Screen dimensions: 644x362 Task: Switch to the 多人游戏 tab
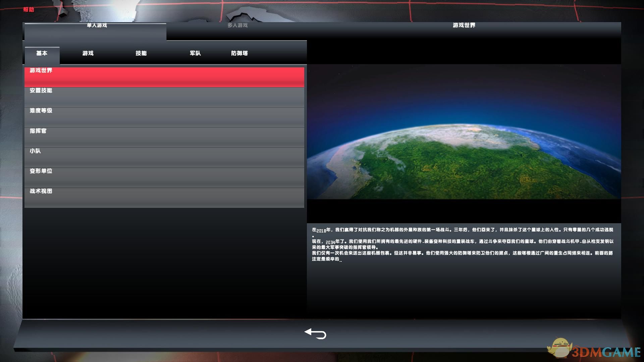pos(237,25)
